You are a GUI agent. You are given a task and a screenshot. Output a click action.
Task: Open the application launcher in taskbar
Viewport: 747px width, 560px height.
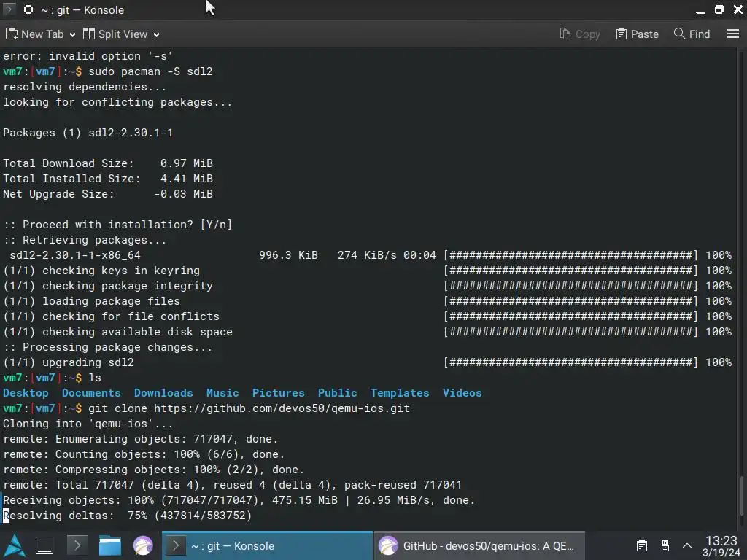(x=15, y=545)
